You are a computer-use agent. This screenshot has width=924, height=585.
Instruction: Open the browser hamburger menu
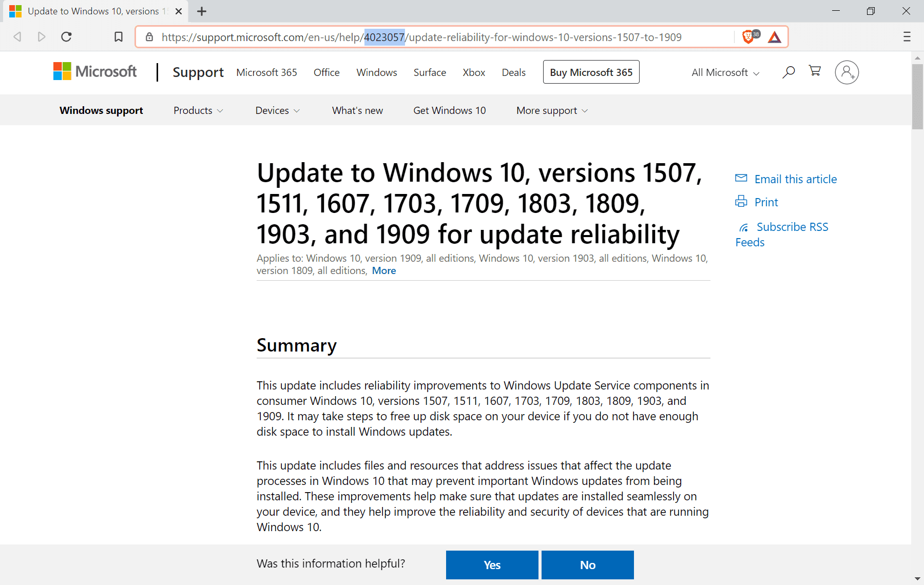[x=907, y=37]
